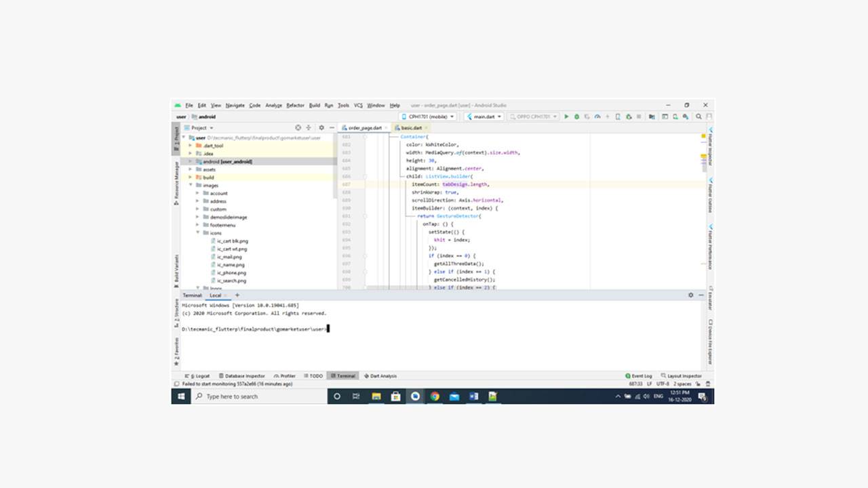This screenshot has width=868, height=488.
Task: Open the Refactor menu
Action: [295, 106]
